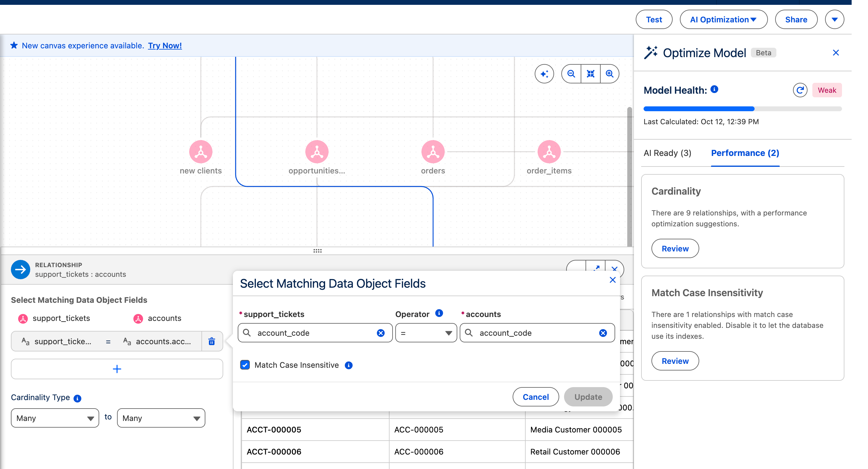The width and height of the screenshot is (868, 469).
Task: Open Model Health info tooltip
Action: click(x=714, y=89)
